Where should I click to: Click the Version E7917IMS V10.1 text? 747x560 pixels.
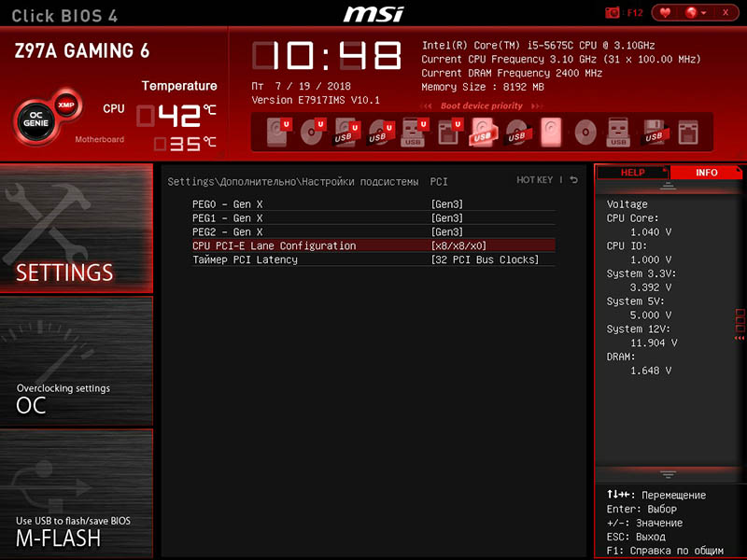[316, 100]
